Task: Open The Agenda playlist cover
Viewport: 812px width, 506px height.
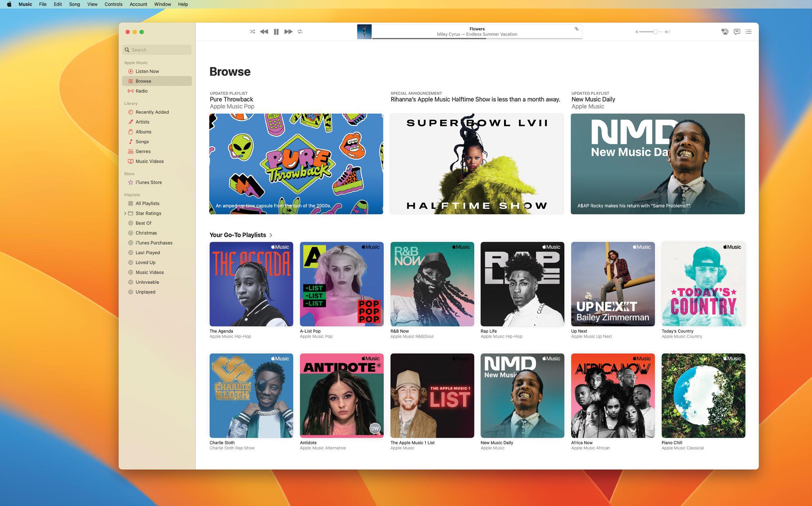Action: (251, 284)
